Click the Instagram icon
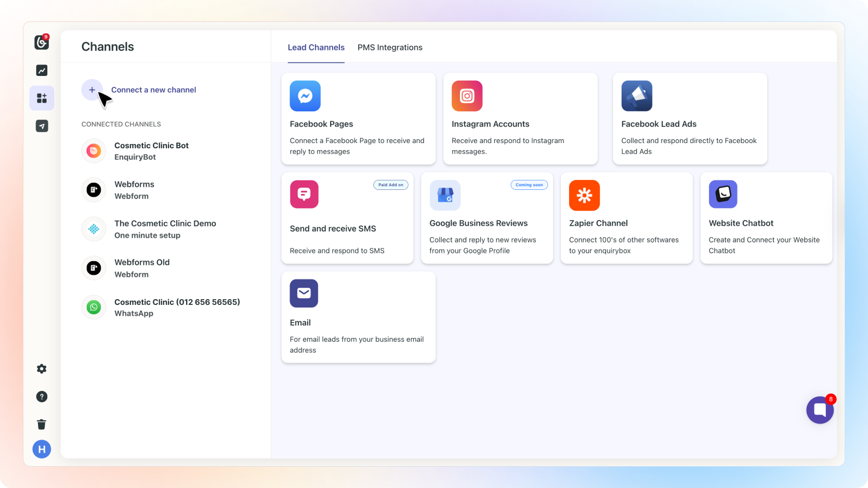 (x=467, y=96)
